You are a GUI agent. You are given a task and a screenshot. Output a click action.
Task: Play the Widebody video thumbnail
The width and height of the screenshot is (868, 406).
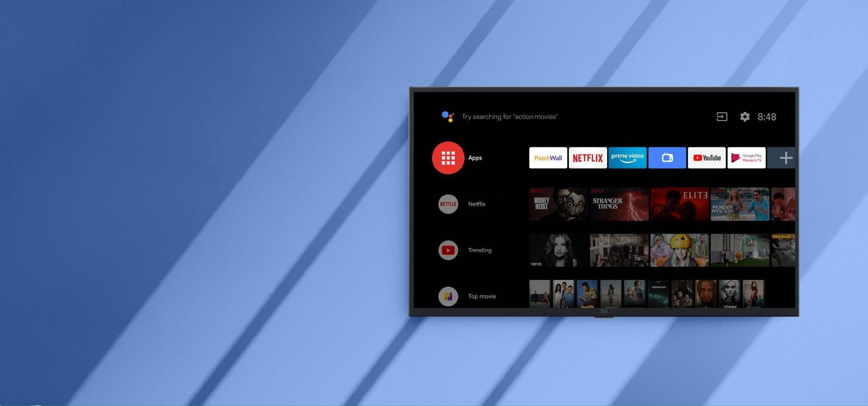(x=783, y=250)
